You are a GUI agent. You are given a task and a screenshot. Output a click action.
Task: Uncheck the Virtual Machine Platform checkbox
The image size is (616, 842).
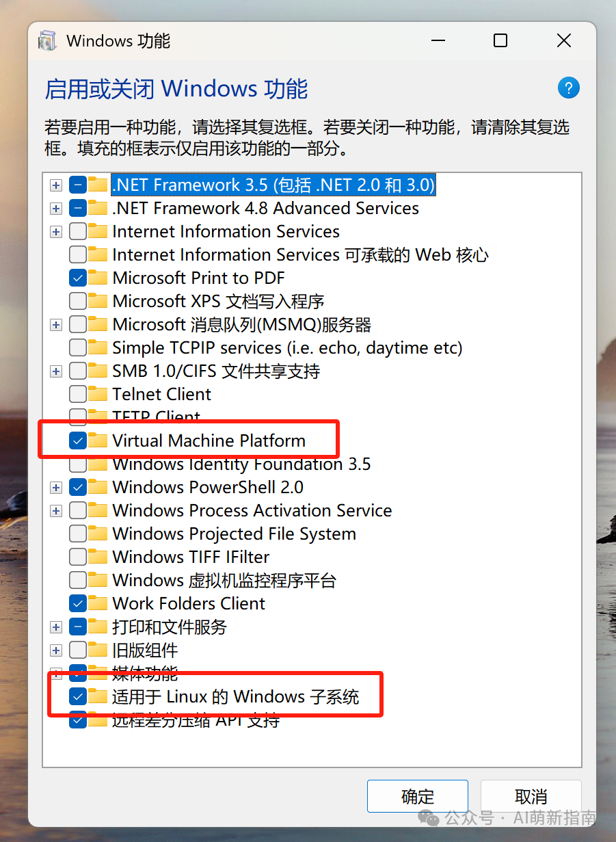point(78,440)
